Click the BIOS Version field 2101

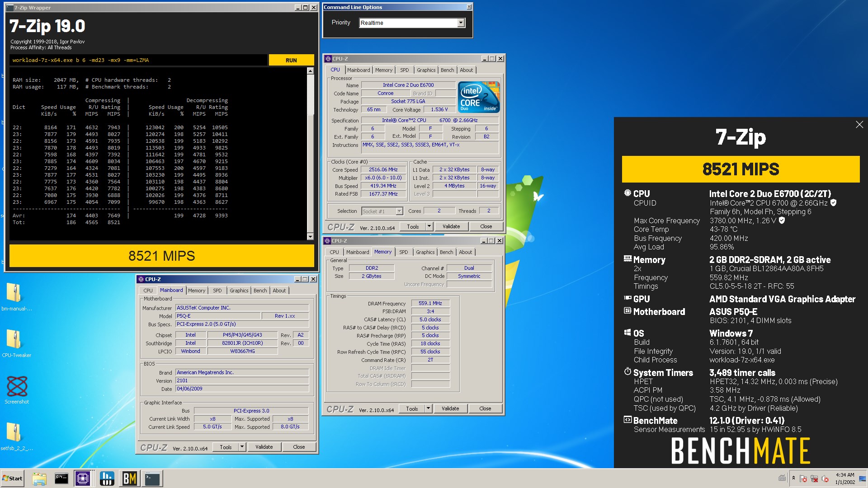point(242,381)
